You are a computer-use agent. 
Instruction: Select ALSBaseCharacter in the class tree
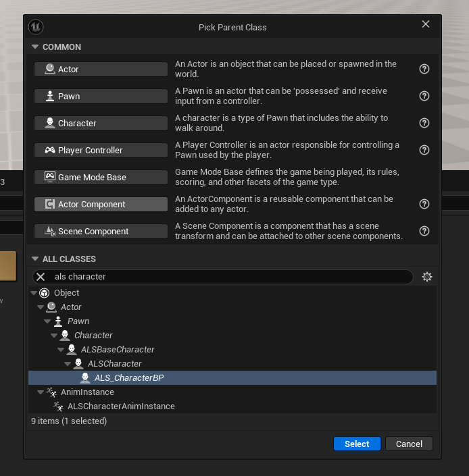coord(232,350)
